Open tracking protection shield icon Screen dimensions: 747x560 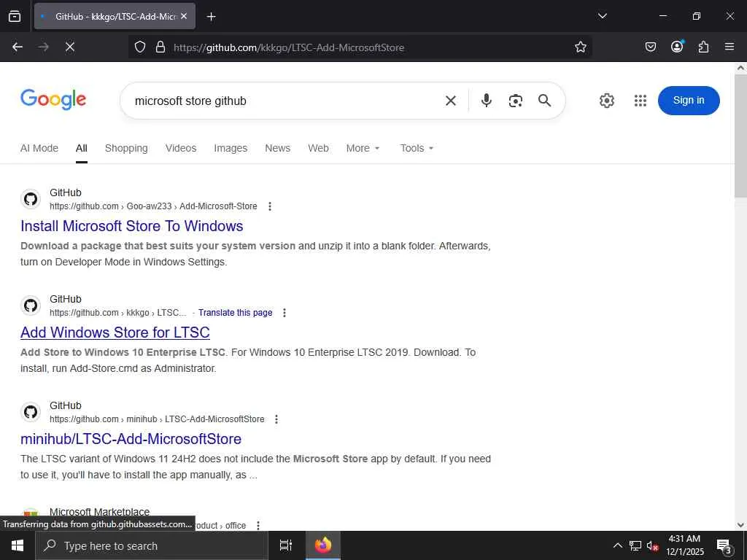pos(139,47)
